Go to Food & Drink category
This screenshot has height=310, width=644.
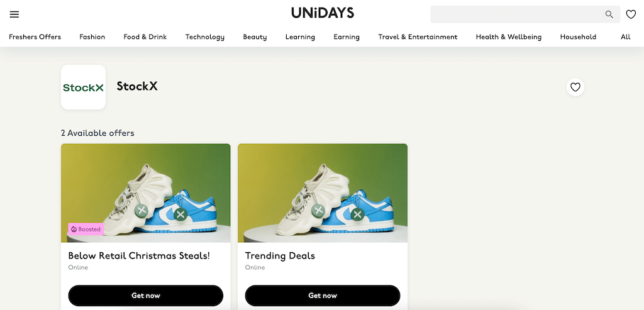(x=145, y=37)
